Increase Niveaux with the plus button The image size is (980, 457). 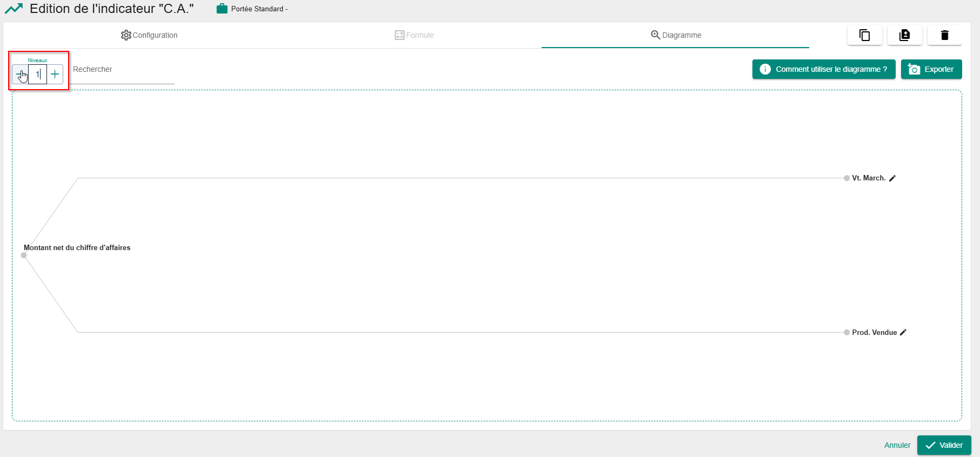pyautogui.click(x=55, y=74)
